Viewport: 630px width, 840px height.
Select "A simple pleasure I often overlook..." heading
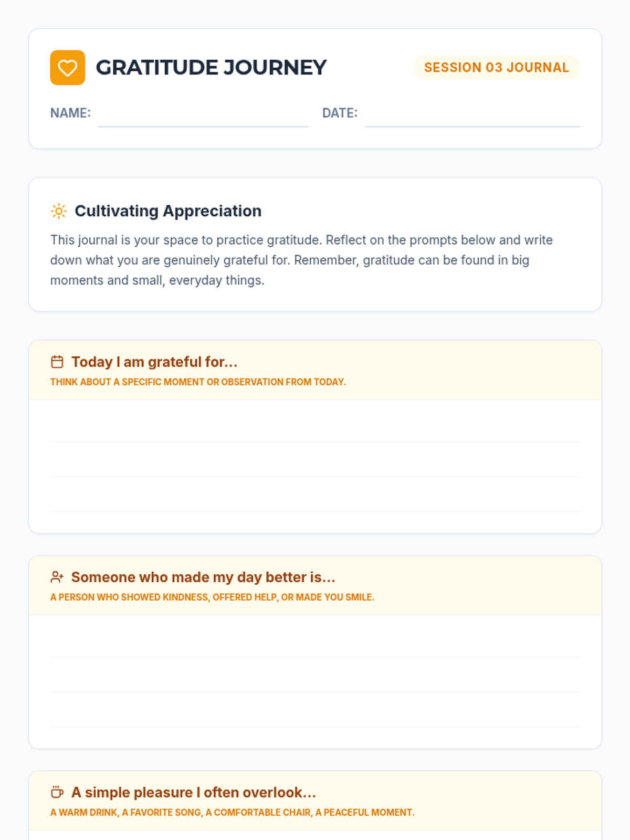[194, 792]
